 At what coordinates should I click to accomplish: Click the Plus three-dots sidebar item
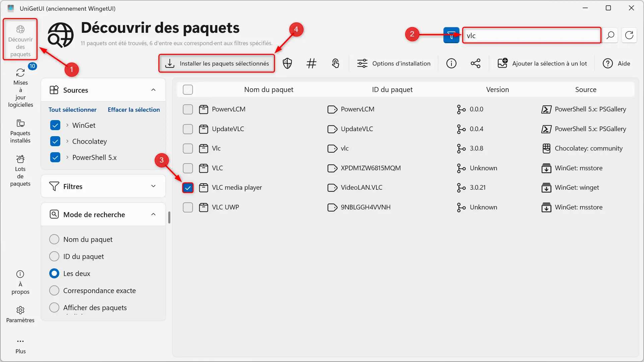[20, 346]
